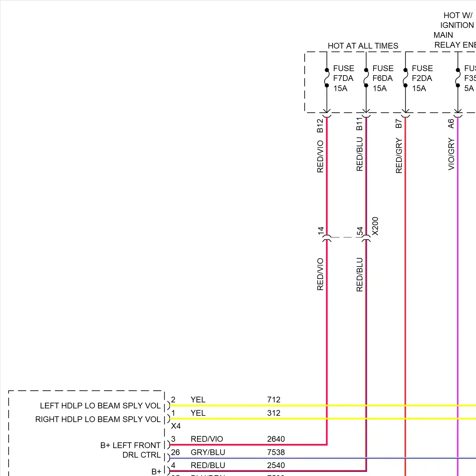Screen dimensions: 476x476
Task: Click the B+ LEFT FRONT DRL CTRL label
Action: click(130, 450)
